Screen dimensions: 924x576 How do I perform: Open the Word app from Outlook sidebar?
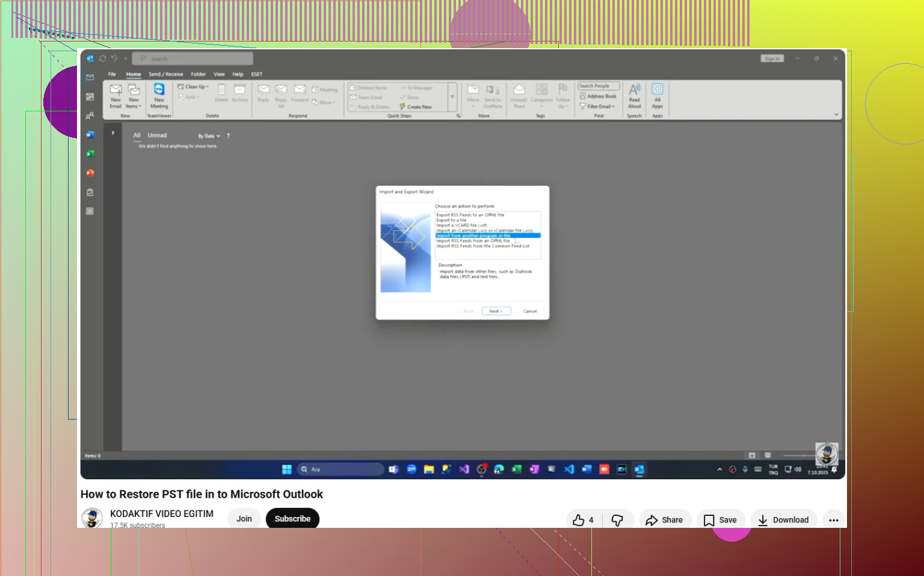tap(90, 135)
